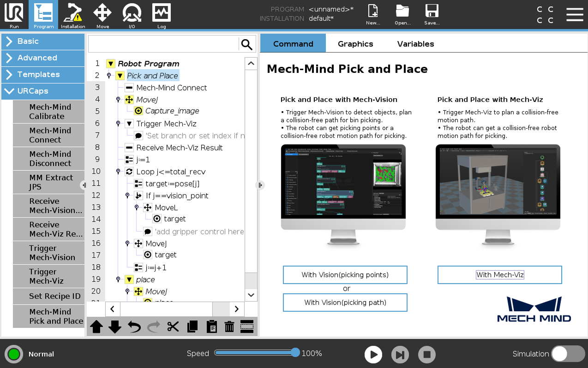Screen dimensions: 588x368
Task: Open the I/O screen
Action: pyautogui.click(x=132, y=15)
